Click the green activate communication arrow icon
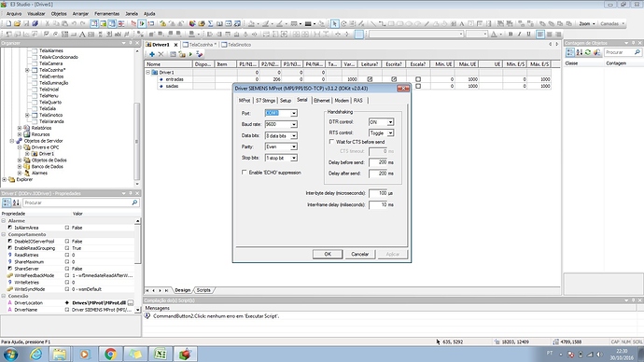Viewport: 644px width, 362px height. (190, 54)
